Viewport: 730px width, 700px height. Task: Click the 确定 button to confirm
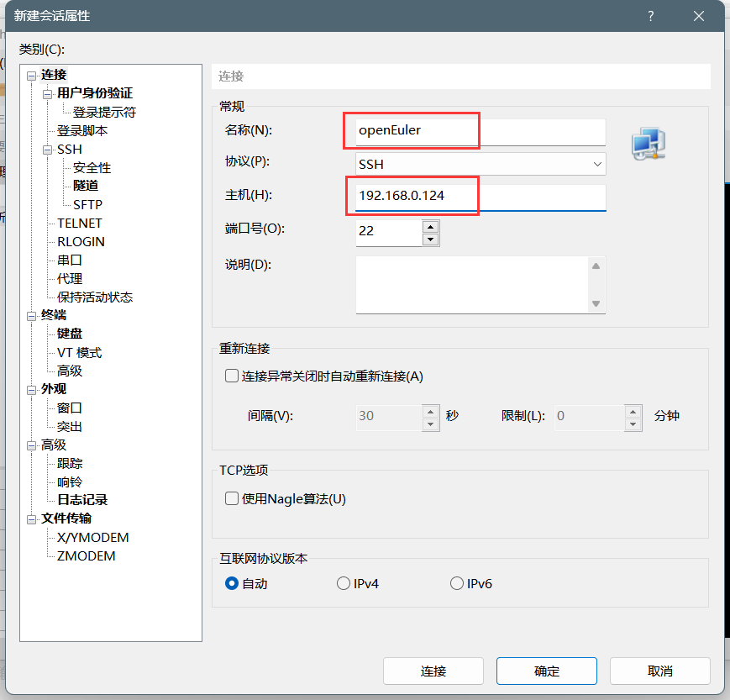pyautogui.click(x=546, y=671)
